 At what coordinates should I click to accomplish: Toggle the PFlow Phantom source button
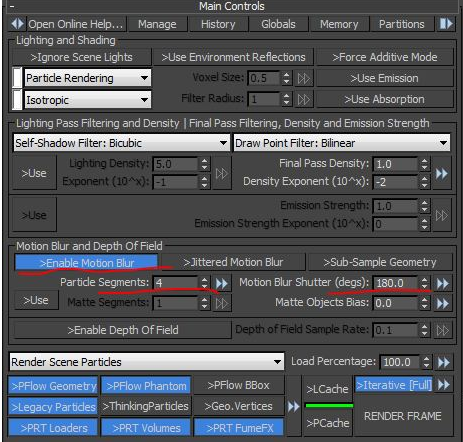[146, 386]
